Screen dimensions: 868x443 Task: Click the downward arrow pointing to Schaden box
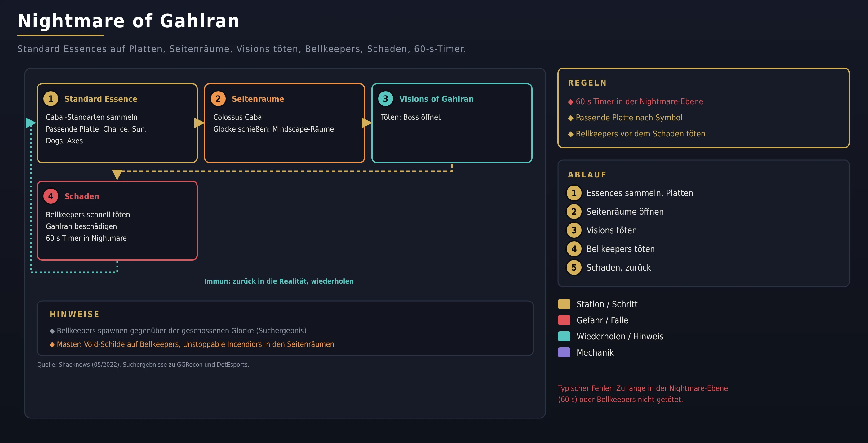pyautogui.click(x=117, y=175)
